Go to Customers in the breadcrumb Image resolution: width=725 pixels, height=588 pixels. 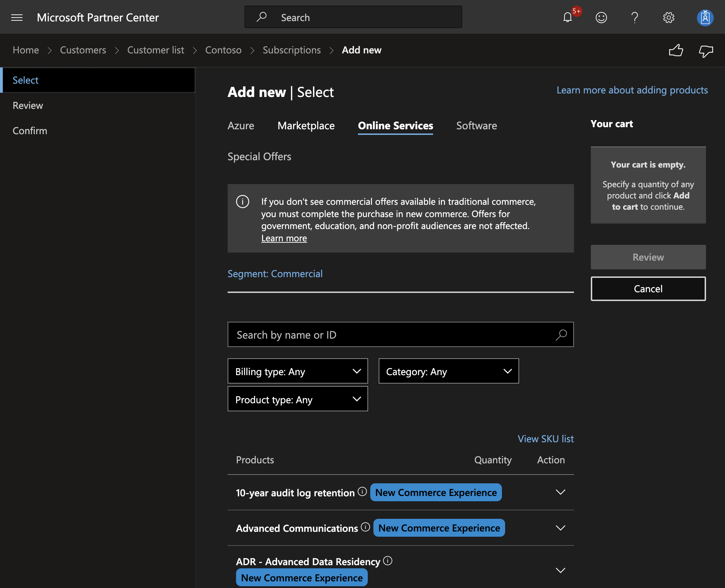(83, 50)
